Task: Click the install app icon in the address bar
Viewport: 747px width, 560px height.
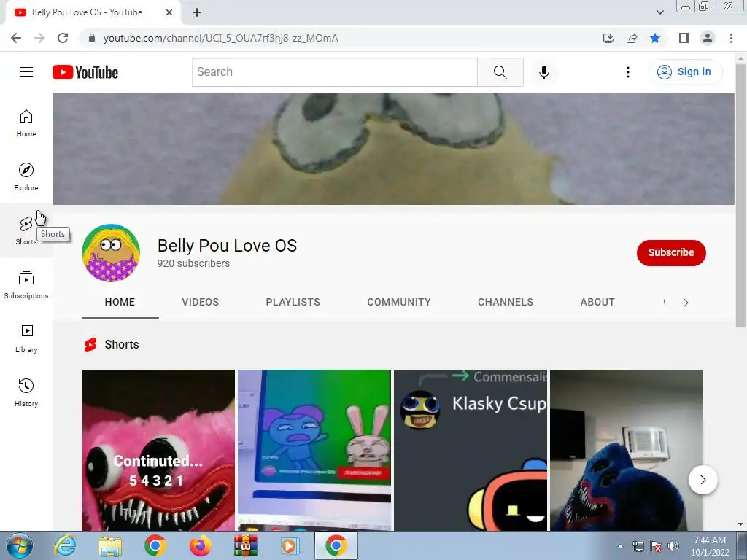Action: click(x=608, y=38)
